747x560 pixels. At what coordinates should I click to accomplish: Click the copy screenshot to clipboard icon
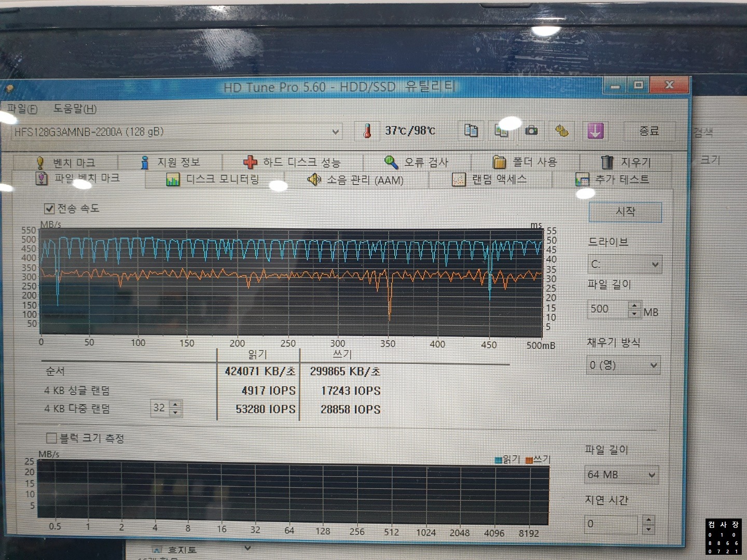tap(502, 130)
